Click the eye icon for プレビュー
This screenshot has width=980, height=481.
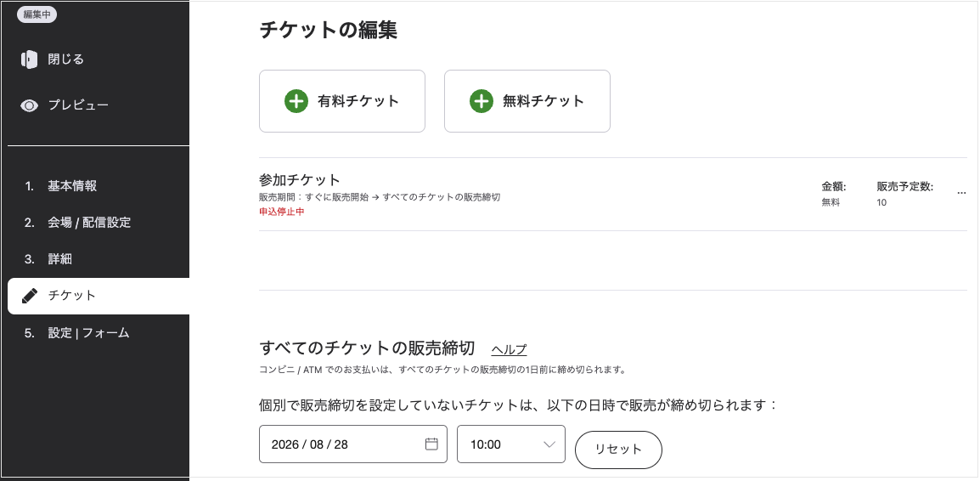click(29, 105)
